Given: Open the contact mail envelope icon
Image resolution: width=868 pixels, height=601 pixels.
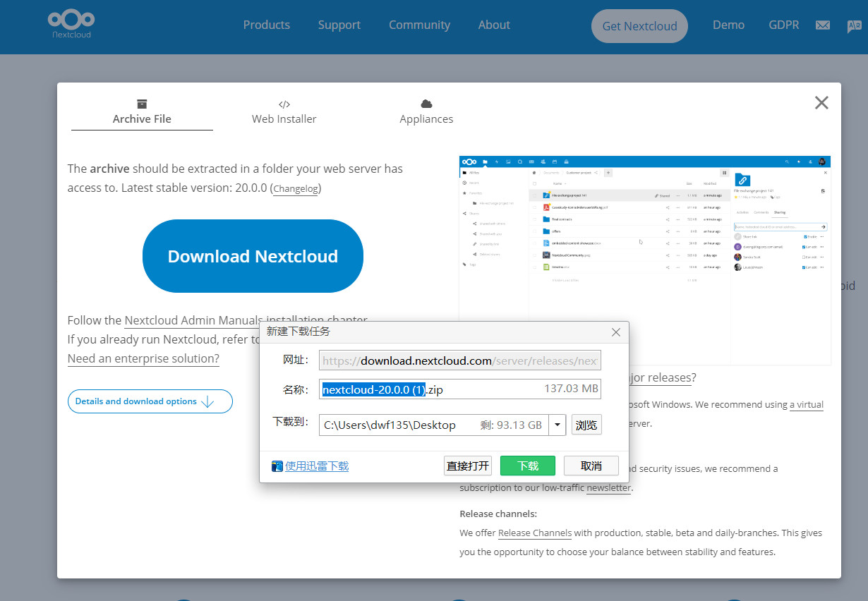Looking at the screenshot, I should (x=823, y=25).
